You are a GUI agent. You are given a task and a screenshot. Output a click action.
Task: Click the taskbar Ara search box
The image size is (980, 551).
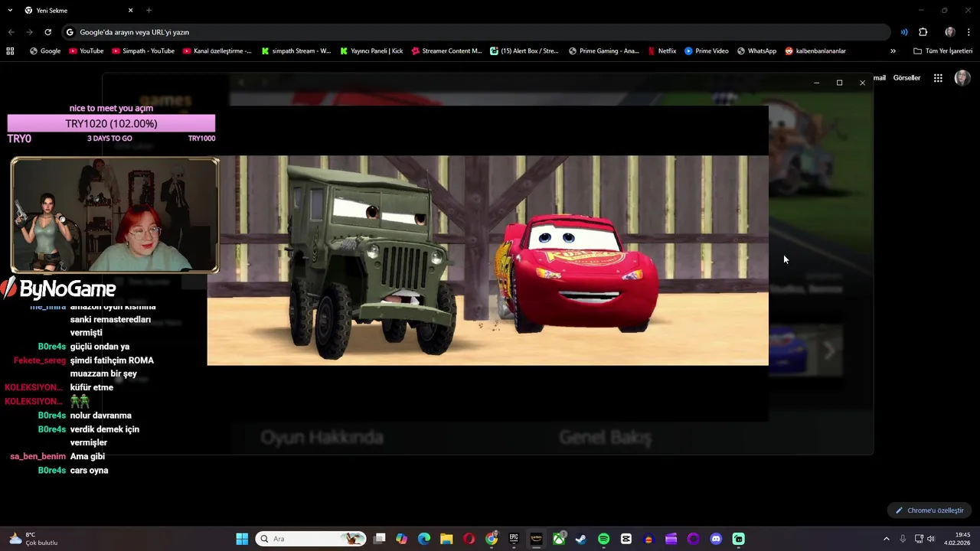311,539
